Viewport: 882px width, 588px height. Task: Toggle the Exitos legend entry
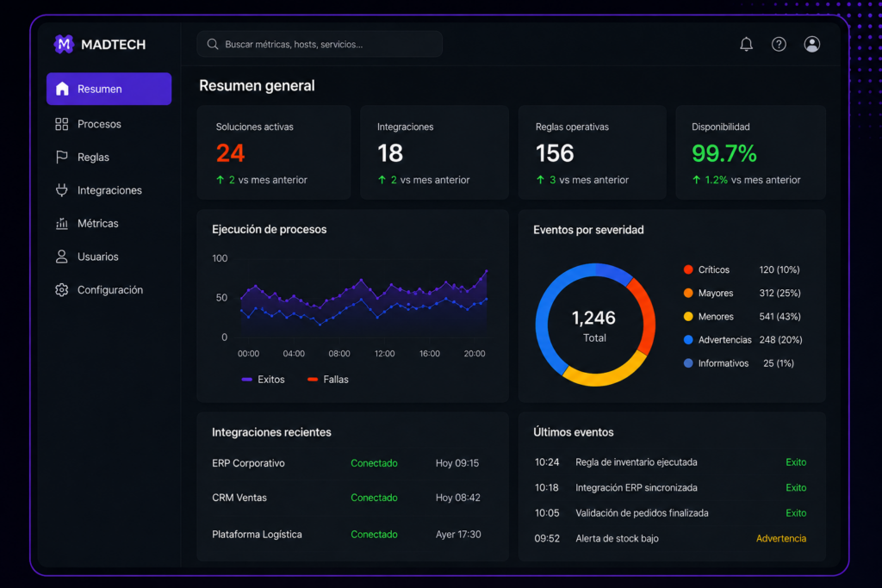(263, 380)
